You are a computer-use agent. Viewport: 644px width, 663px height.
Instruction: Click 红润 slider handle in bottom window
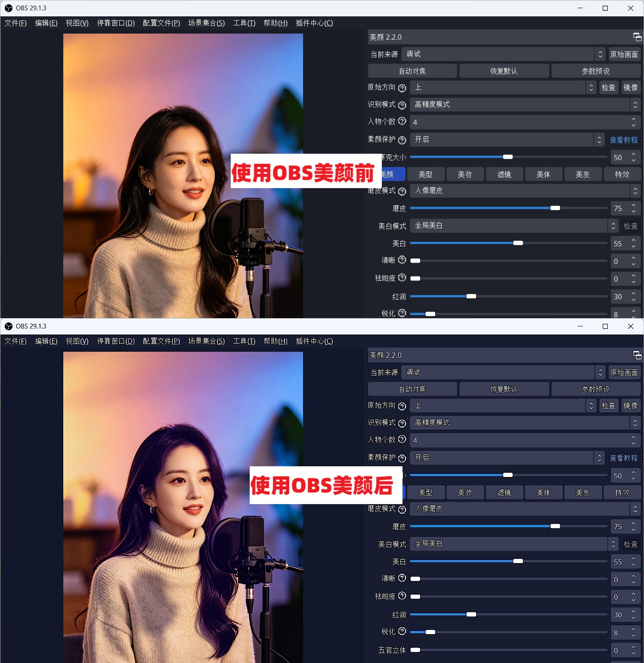coord(471,614)
